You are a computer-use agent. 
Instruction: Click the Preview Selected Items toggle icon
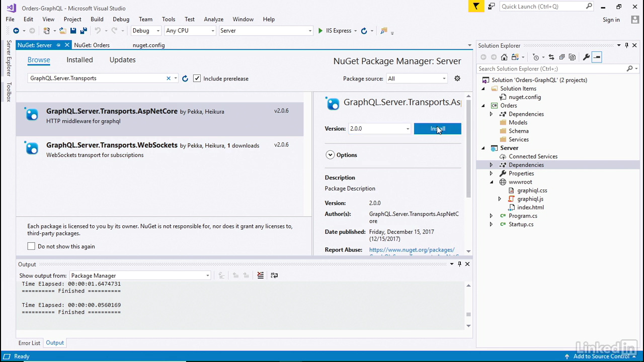click(x=597, y=57)
